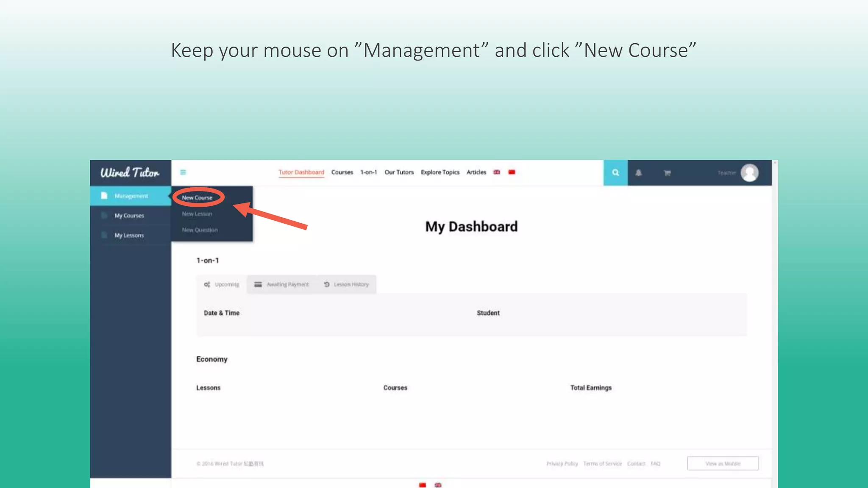Open the search magnifier icon
The image size is (868, 488).
(615, 172)
